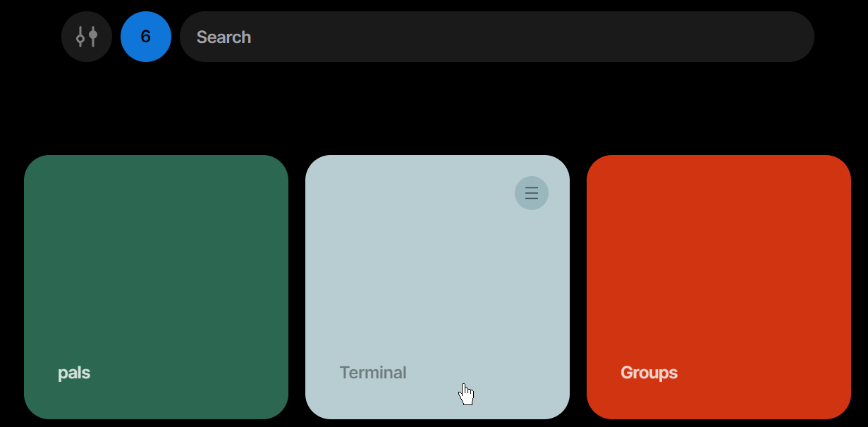The image size is (868, 427).
Task: Focus the Search input field
Action: click(497, 37)
